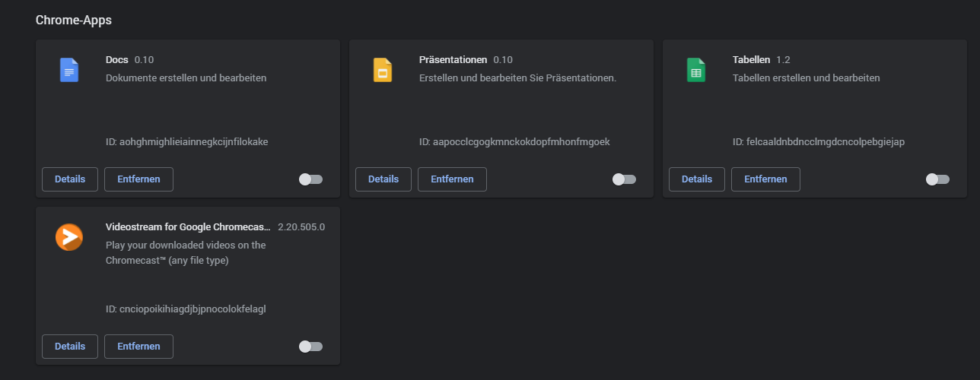Remove Videostream app via Entfernen
Viewport: 980px width, 380px height.
[138, 347]
